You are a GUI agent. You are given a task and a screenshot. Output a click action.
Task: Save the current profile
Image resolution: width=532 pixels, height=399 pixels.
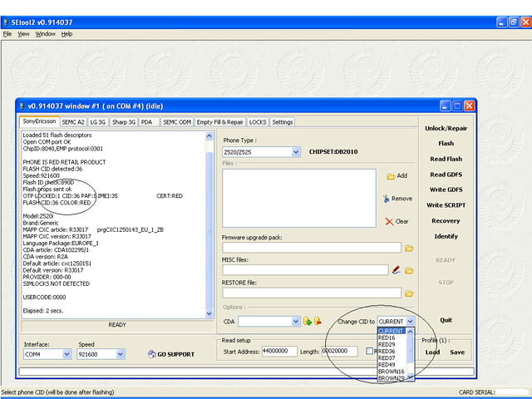click(x=457, y=352)
